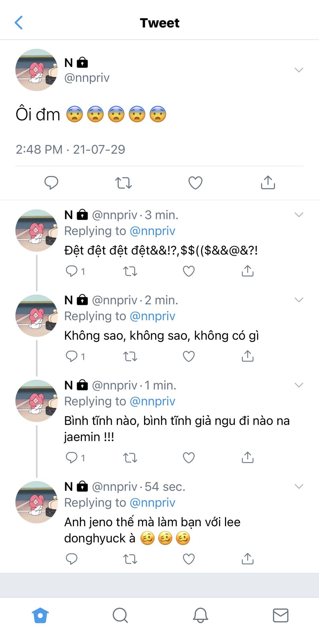Screen dimensions: 319x644
Task: Expand options chevron on the 54 sec. reply
Action: point(299,486)
